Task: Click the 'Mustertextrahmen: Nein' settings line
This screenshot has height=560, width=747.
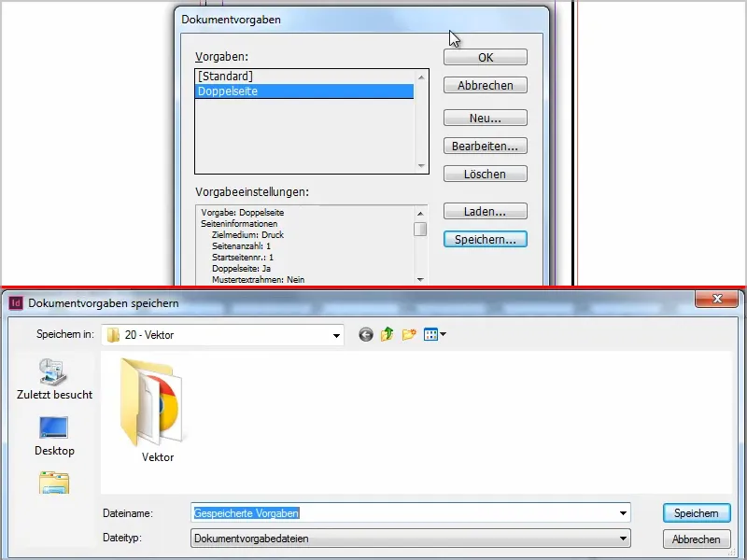Action: pos(259,279)
